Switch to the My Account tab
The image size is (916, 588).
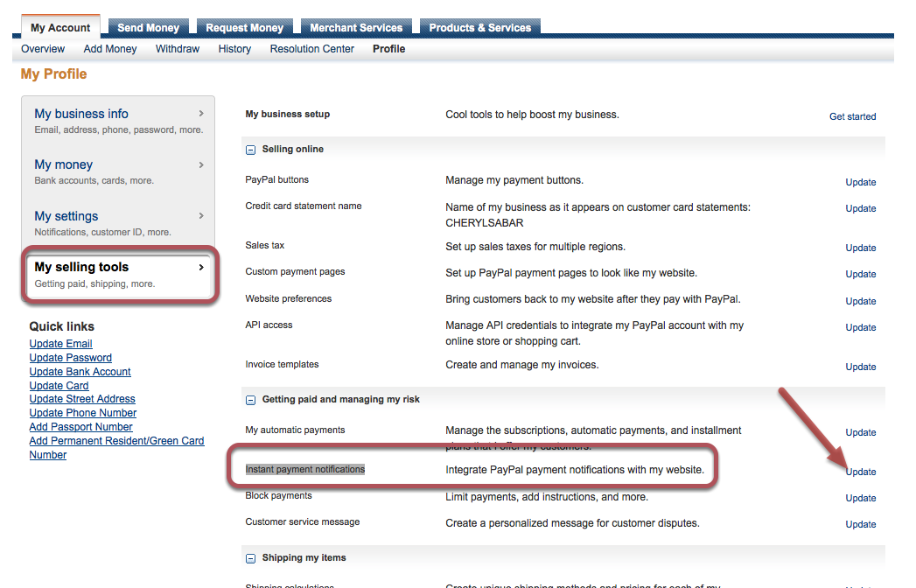pyautogui.click(x=60, y=27)
